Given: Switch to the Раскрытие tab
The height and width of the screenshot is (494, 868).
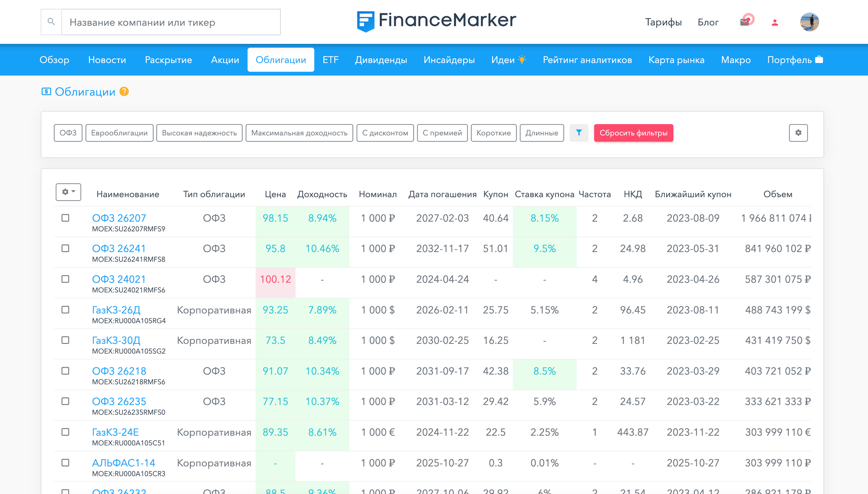Looking at the screenshot, I should 168,60.
